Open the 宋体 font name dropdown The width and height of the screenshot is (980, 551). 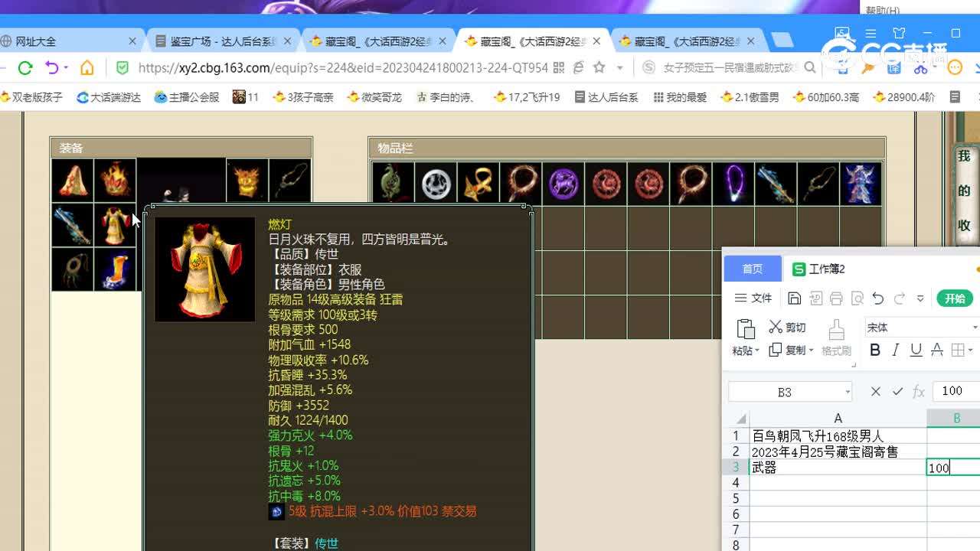975,328
